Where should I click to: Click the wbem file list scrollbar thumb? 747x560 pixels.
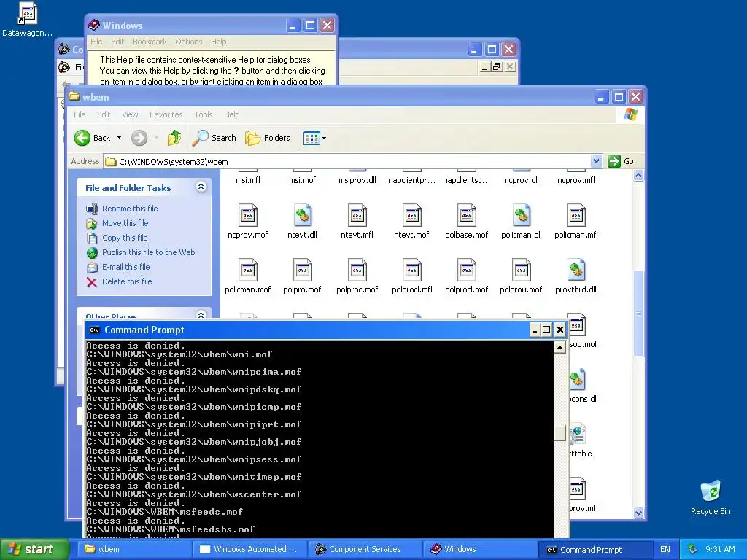pyautogui.click(x=638, y=314)
